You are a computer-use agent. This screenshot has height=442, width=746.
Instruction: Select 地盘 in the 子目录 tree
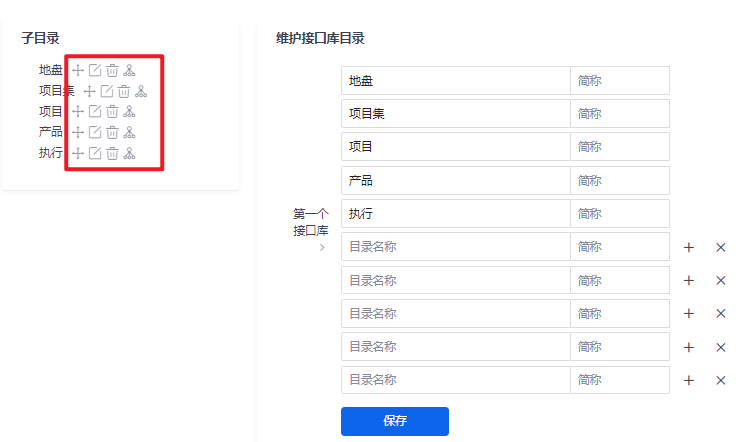tap(51, 70)
